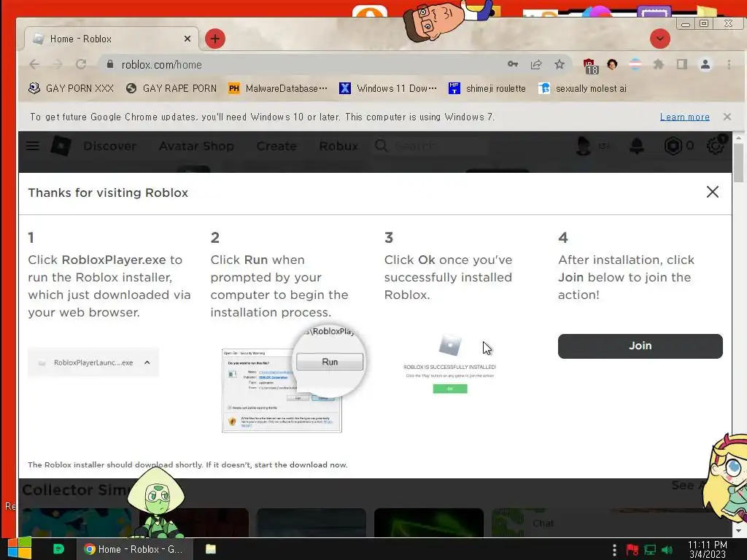Image resolution: width=747 pixels, height=560 pixels.
Task: Click the share page icon
Action: coord(536,64)
